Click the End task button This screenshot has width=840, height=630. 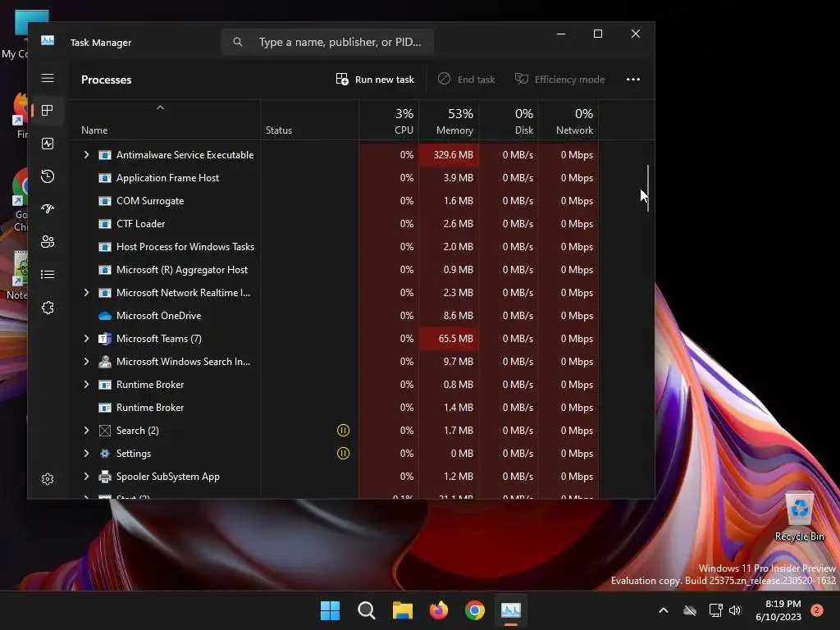click(466, 80)
